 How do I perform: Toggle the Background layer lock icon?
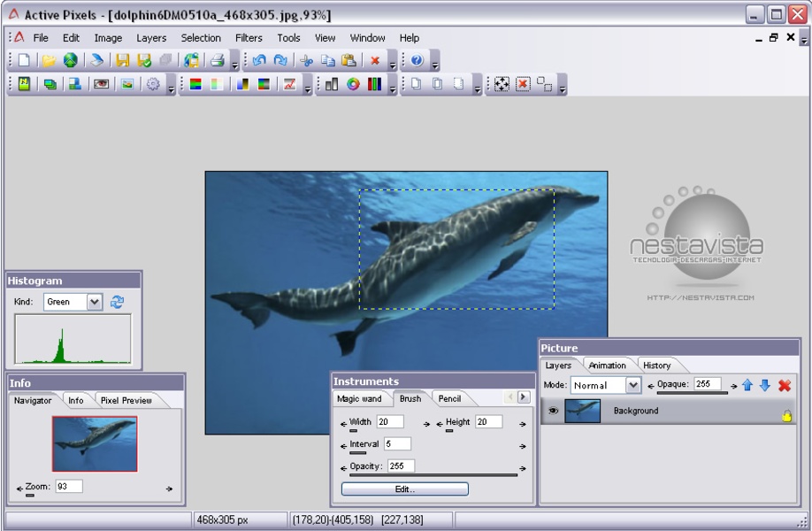(786, 416)
